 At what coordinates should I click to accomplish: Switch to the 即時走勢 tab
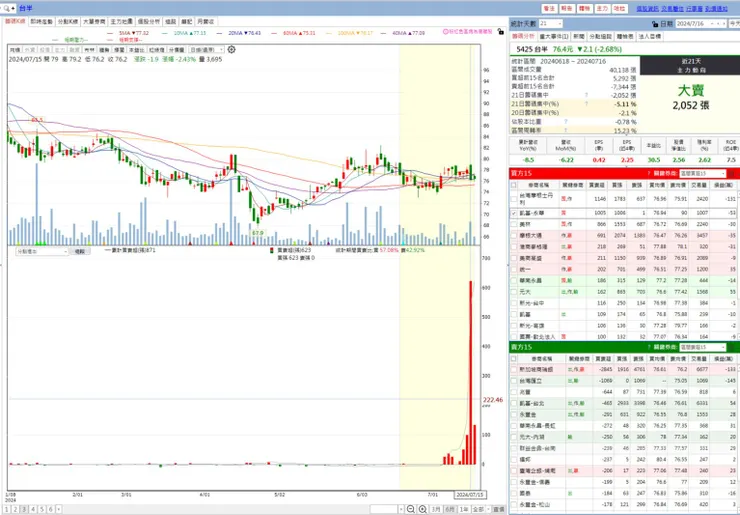(42, 22)
